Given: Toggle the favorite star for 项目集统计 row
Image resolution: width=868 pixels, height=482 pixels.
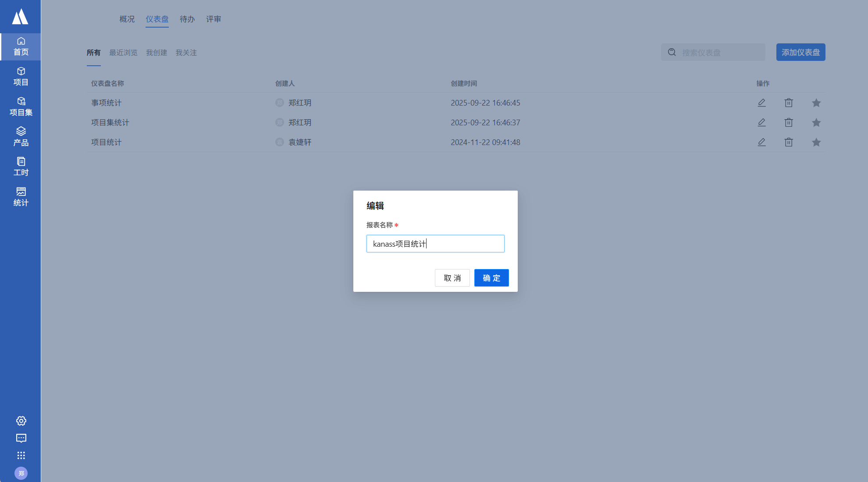Looking at the screenshot, I should 816,122.
